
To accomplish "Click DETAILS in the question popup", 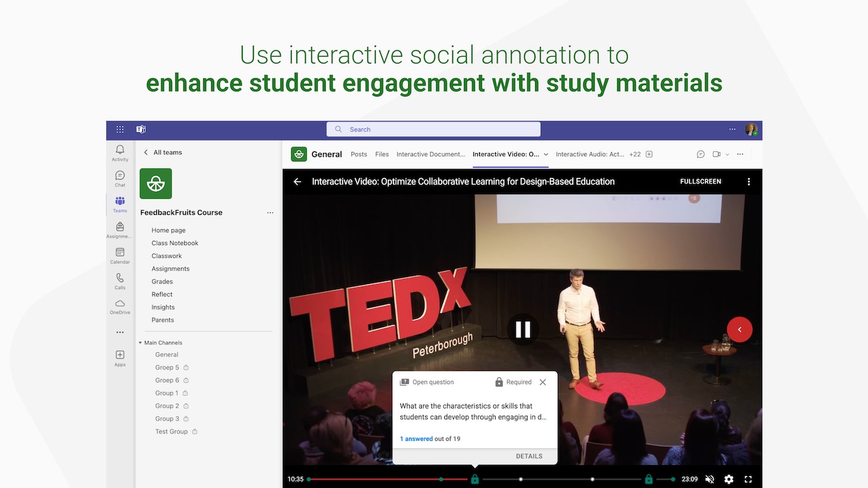I will (529, 456).
